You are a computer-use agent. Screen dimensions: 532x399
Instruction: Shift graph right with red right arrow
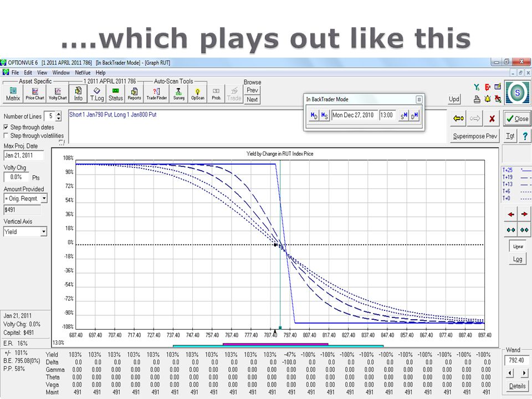point(524,214)
